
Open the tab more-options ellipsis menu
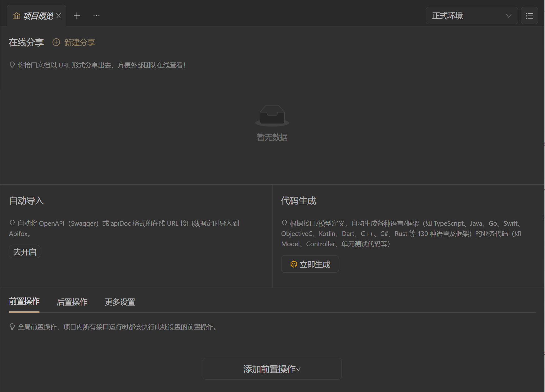coord(97,16)
